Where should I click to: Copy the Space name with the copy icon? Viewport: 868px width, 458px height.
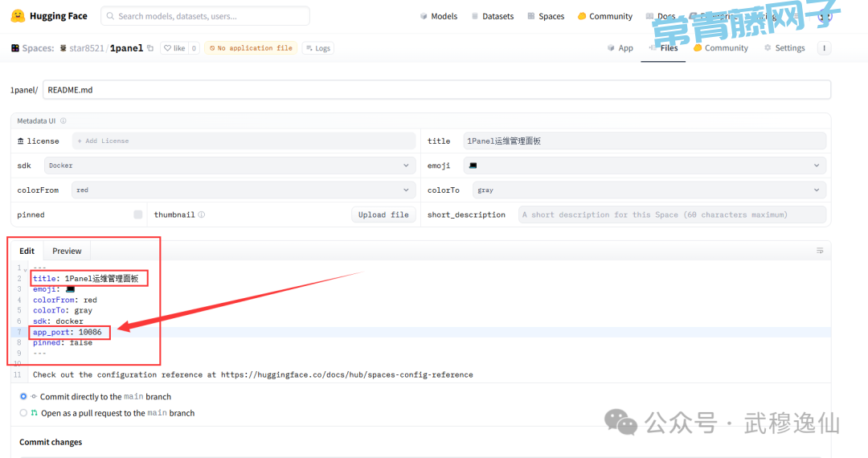(x=150, y=48)
